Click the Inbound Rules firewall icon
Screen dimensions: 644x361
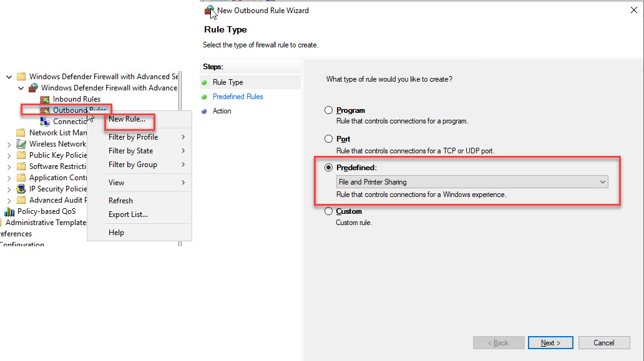click(x=45, y=99)
